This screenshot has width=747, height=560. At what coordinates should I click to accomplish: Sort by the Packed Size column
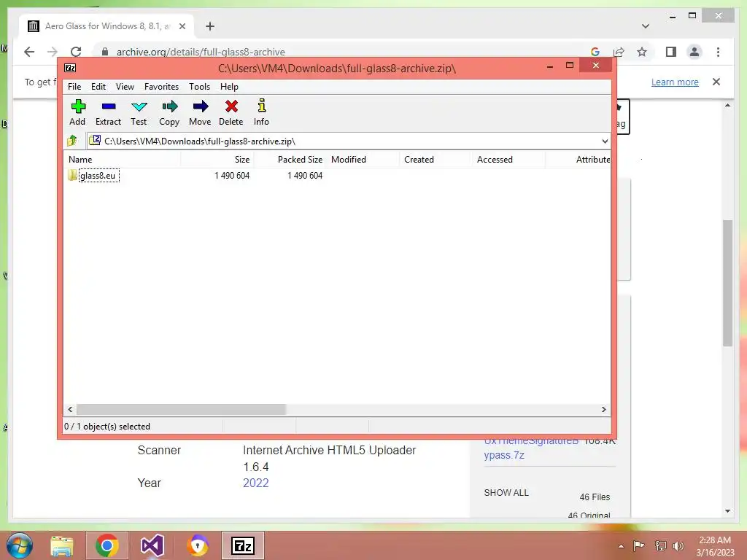coord(290,160)
